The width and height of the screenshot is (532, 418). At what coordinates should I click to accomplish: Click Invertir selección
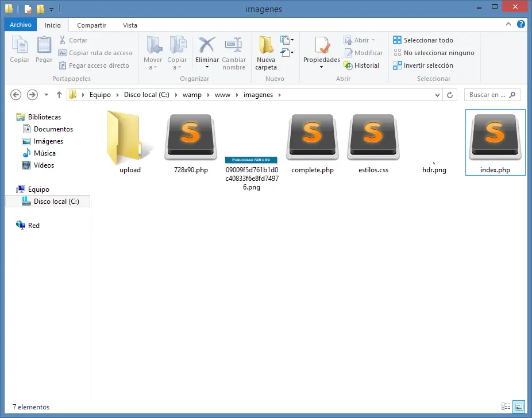click(x=423, y=65)
